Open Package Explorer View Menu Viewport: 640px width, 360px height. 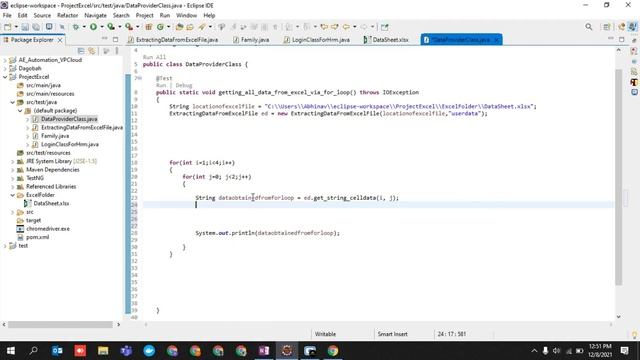coord(117,51)
